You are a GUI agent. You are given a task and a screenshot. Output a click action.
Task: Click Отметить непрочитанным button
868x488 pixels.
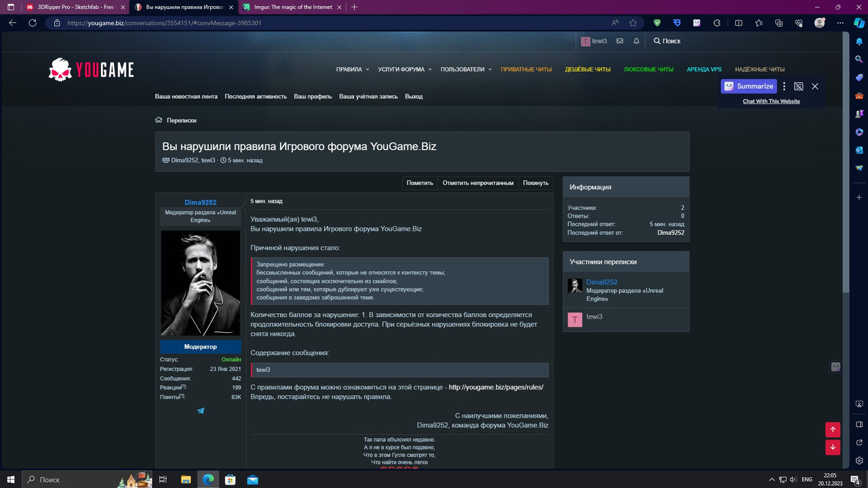pos(478,183)
